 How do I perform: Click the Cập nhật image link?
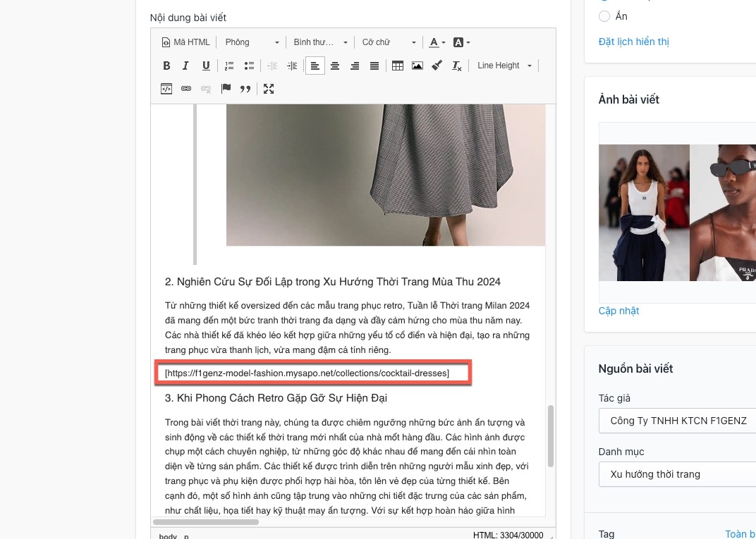tap(618, 311)
